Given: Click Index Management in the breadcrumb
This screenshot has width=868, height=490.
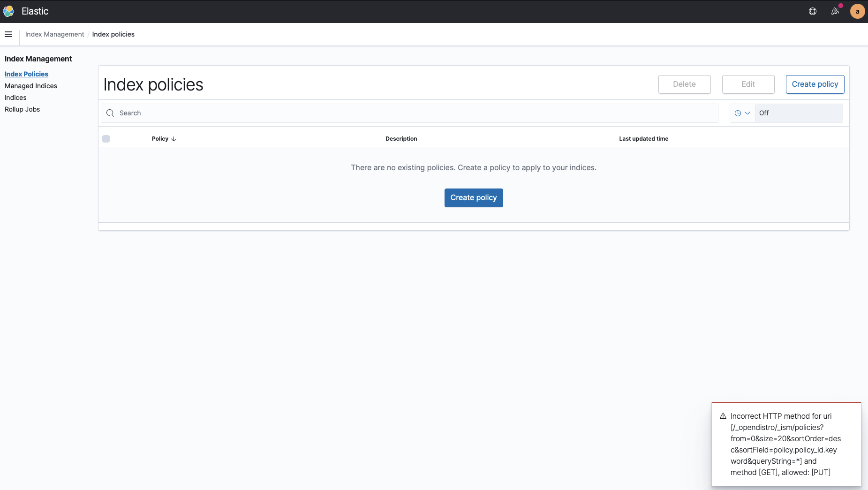Looking at the screenshot, I should tap(54, 34).
